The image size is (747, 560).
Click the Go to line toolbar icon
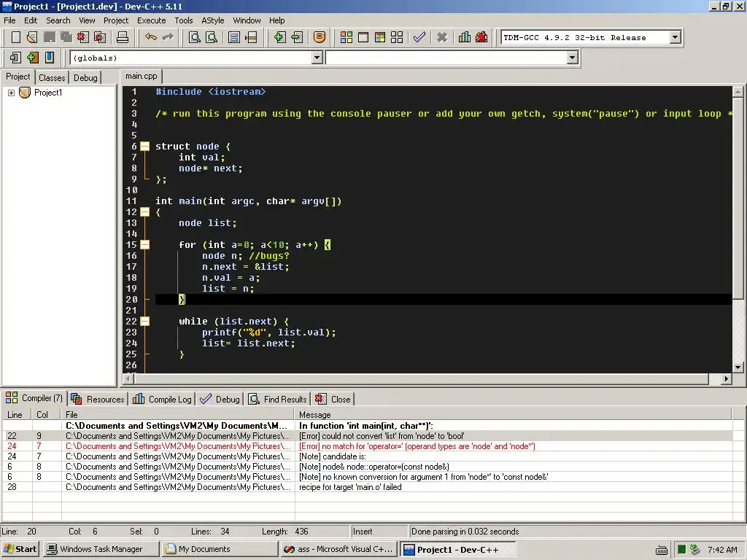pos(251,37)
